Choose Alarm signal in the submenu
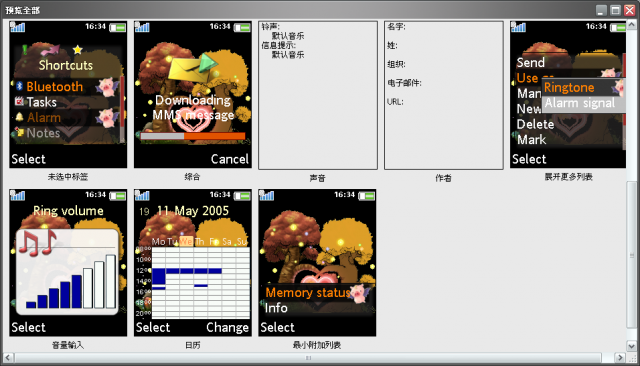 coord(580,103)
